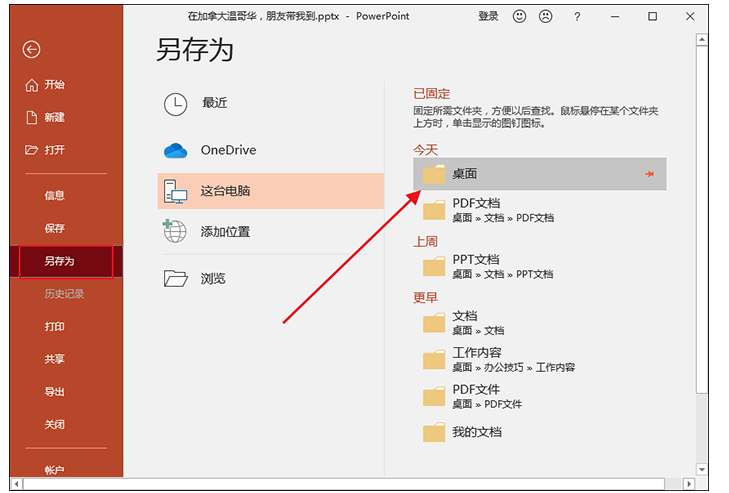Screen dimensions: 729x493
Task: Choose 导出 Export in left sidebar
Action: [x=55, y=392]
